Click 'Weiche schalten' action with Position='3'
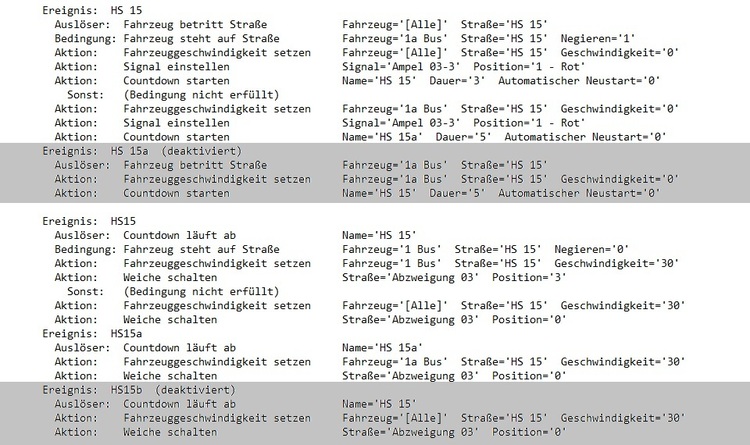750x445 pixels. coord(310,278)
